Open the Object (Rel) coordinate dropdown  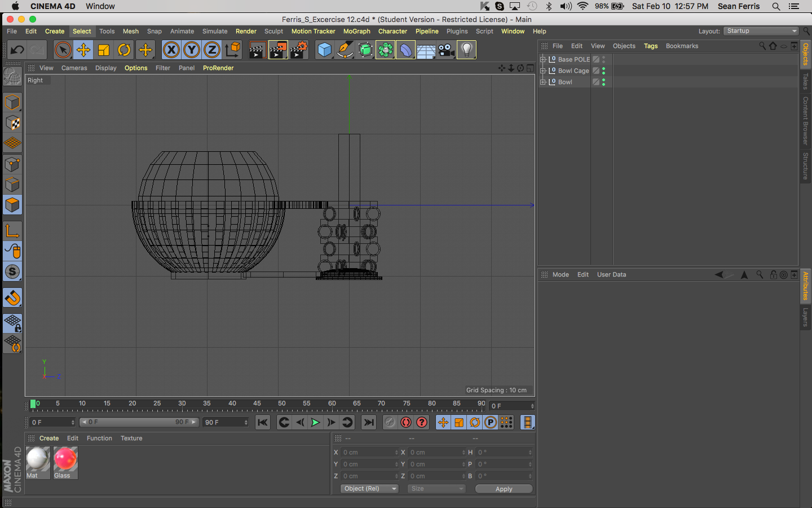(369, 489)
